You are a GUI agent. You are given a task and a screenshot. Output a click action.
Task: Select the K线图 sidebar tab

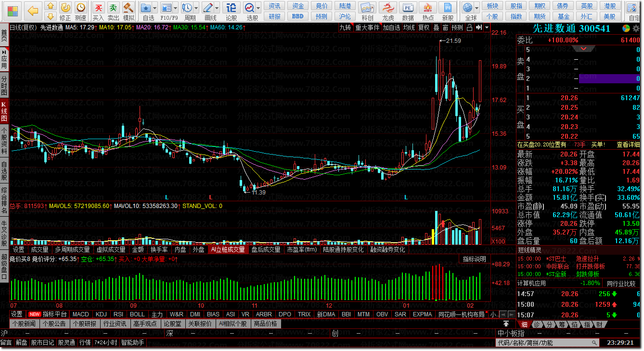click(x=4, y=111)
